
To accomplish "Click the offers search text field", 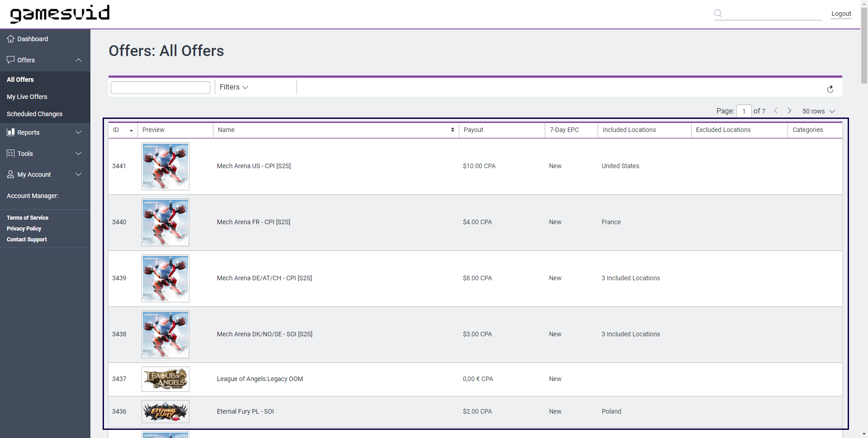I will pyautogui.click(x=160, y=88).
